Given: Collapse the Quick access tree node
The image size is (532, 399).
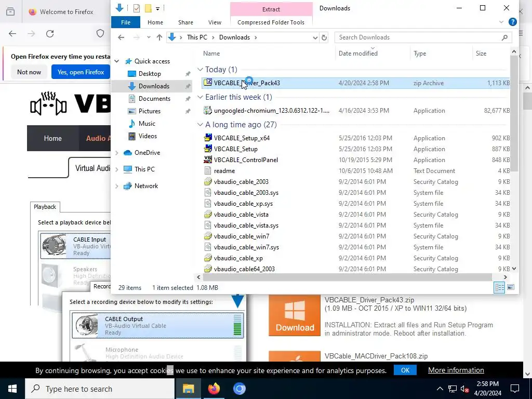Looking at the screenshot, I should (x=117, y=61).
